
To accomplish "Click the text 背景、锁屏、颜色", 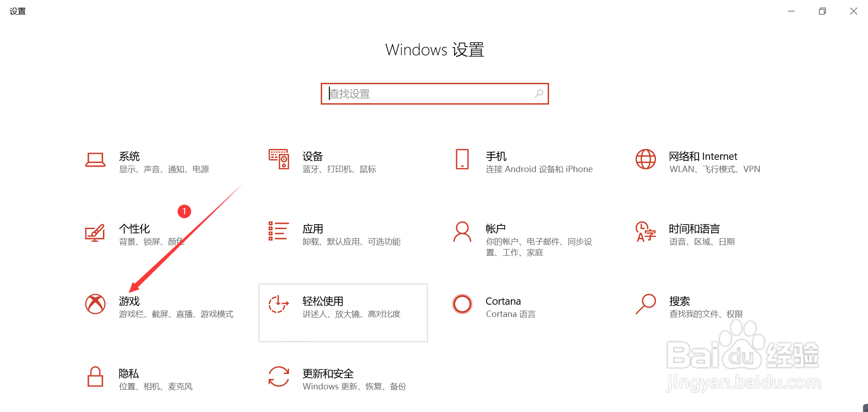I will tap(152, 242).
